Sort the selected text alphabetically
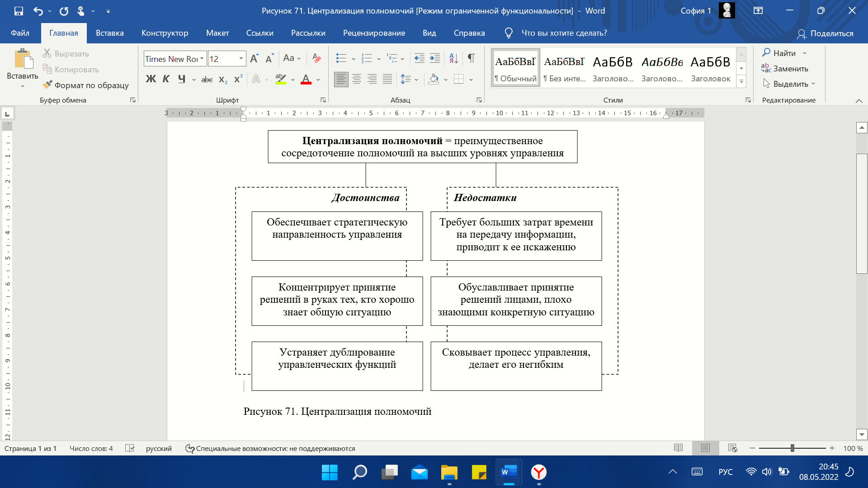Viewport: 868px width, 488px height. 453,58
